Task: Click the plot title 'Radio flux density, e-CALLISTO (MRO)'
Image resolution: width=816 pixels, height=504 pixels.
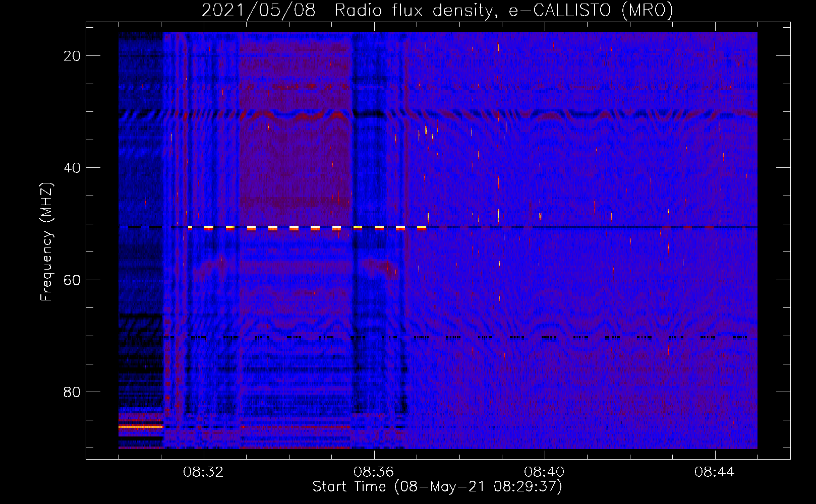Action: (x=503, y=10)
